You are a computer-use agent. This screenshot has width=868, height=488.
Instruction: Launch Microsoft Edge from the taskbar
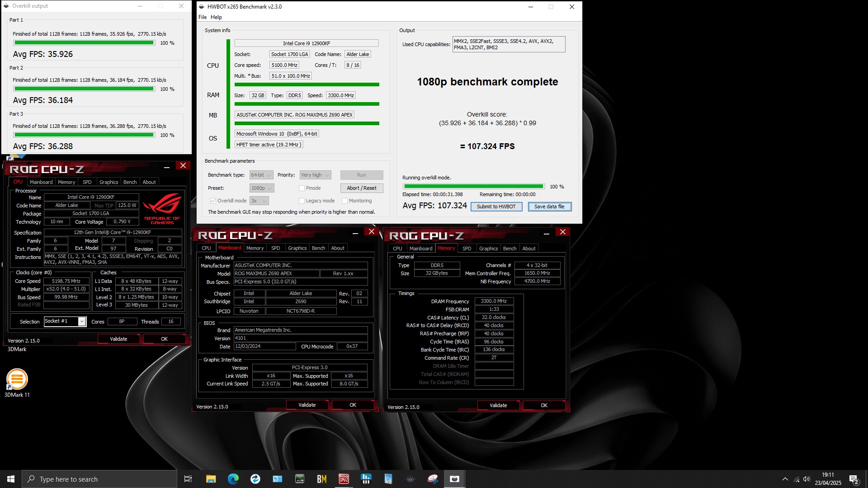[233, 479]
